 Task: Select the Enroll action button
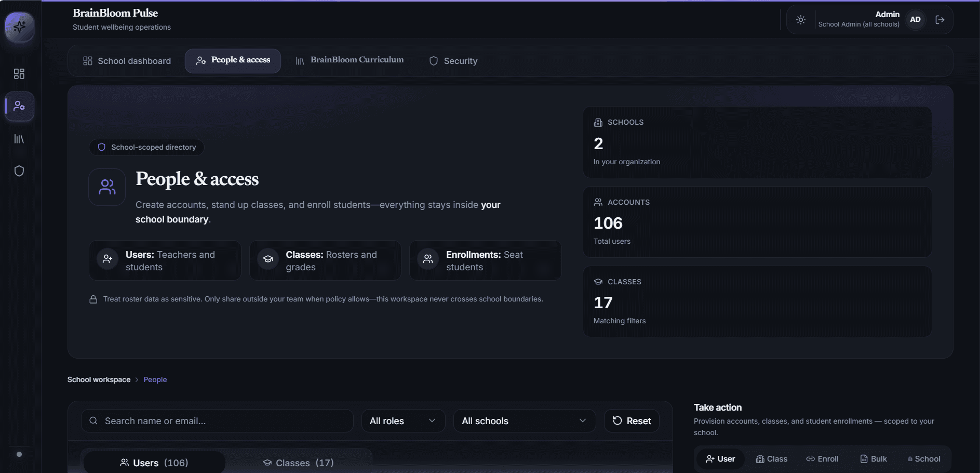(x=822, y=459)
